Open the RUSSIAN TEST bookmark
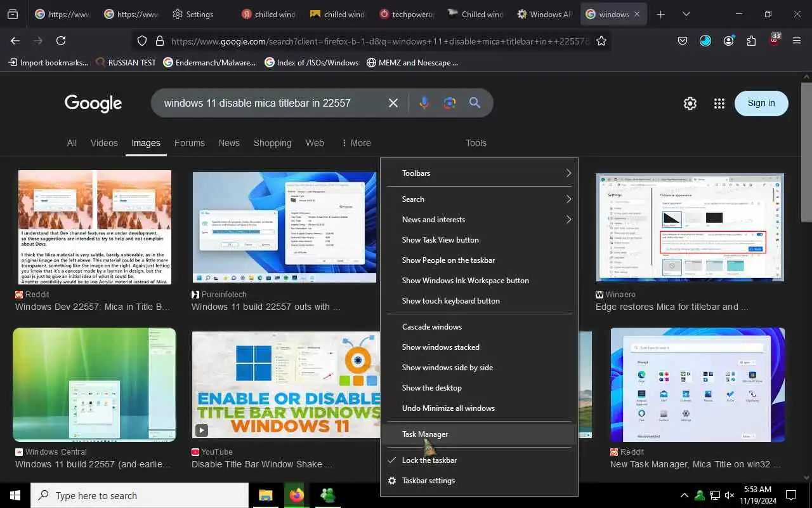The image size is (812, 508). click(126, 63)
